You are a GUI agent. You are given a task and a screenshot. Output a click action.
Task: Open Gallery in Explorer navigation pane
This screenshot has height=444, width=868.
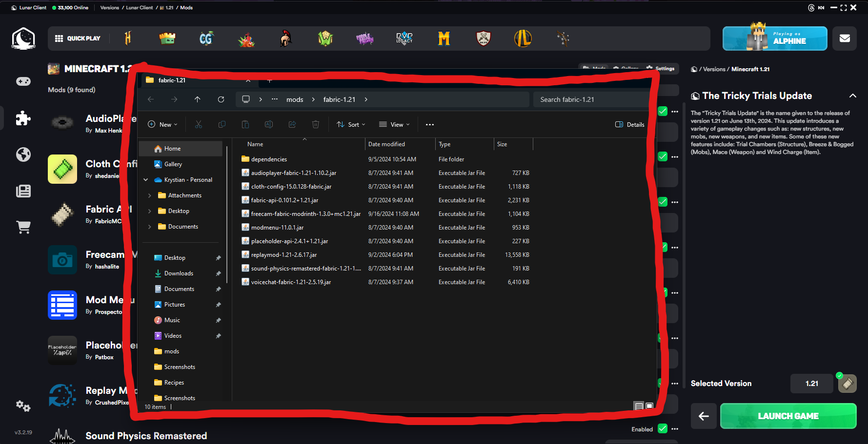(181, 164)
